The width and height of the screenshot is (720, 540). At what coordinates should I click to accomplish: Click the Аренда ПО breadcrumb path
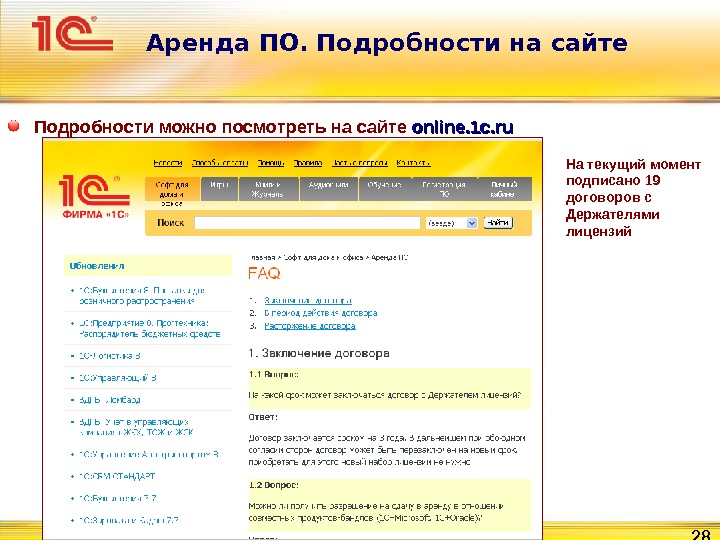[390, 258]
